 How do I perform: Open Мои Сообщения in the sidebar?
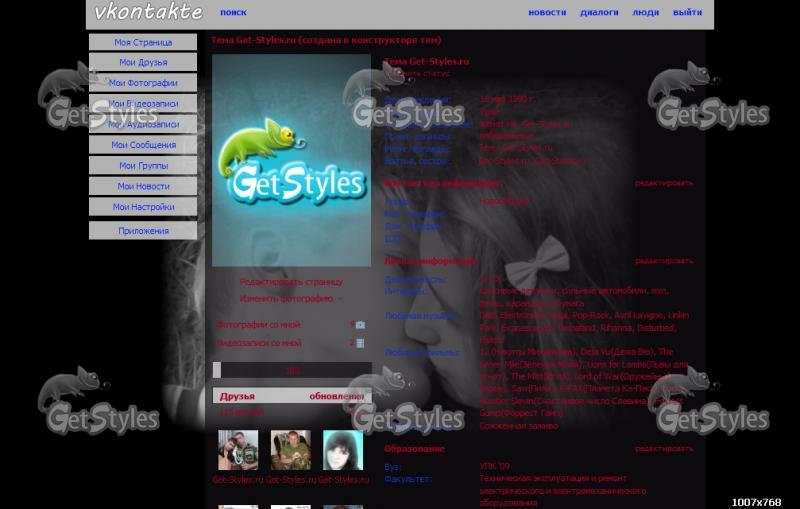(x=143, y=145)
